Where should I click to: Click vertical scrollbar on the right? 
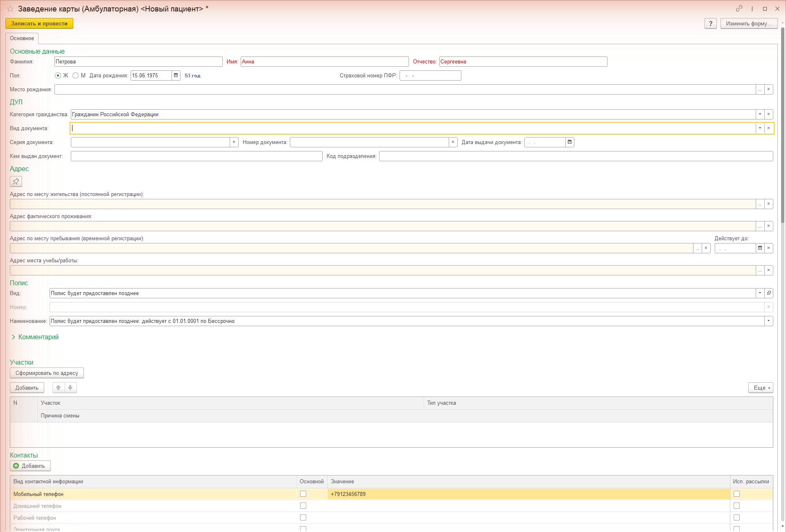[783, 125]
